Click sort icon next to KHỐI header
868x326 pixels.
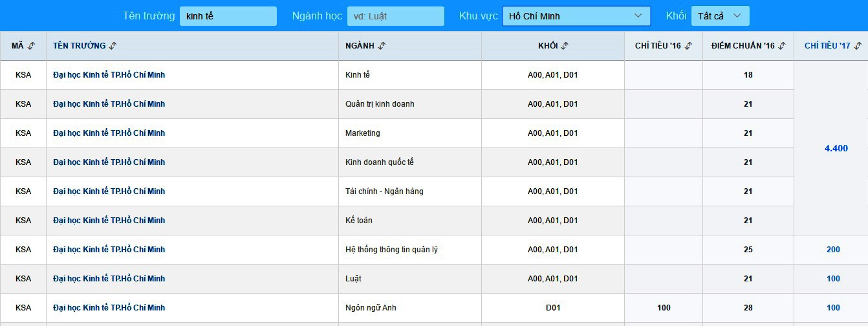pyautogui.click(x=564, y=46)
